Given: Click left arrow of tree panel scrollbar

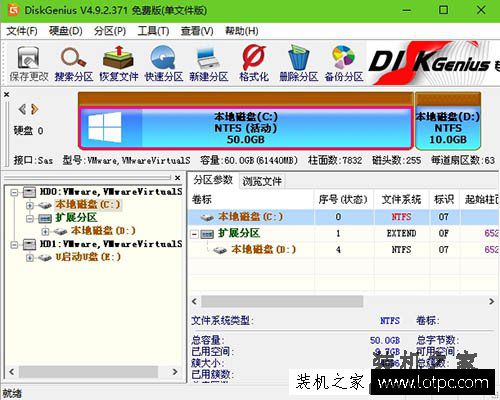Looking at the screenshot, I should point(12,372).
